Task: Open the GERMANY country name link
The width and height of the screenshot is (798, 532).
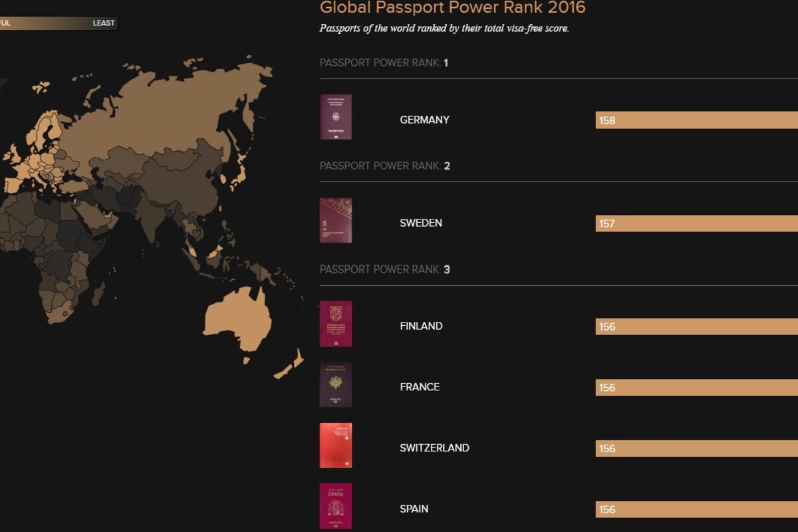Action: tap(424, 120)
